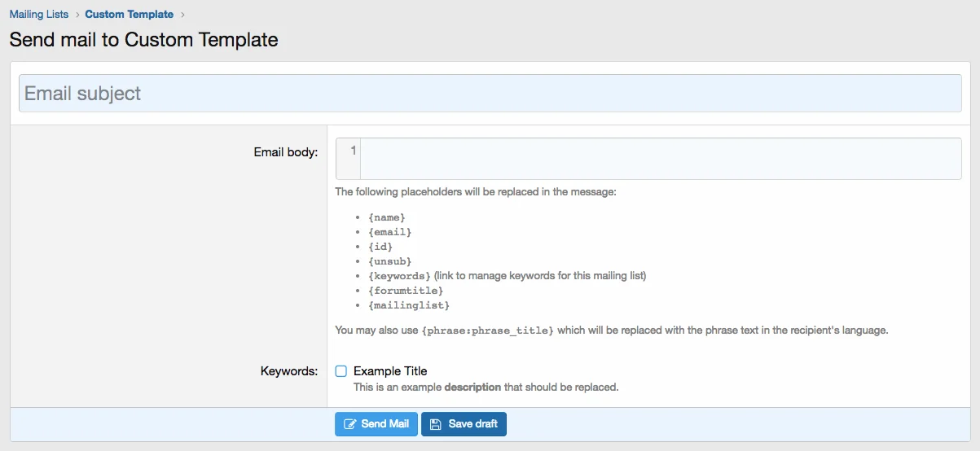Tick the Example Title keyword checkbox
Viewport: 980px width, 451px height.
[x=341, y=371]
